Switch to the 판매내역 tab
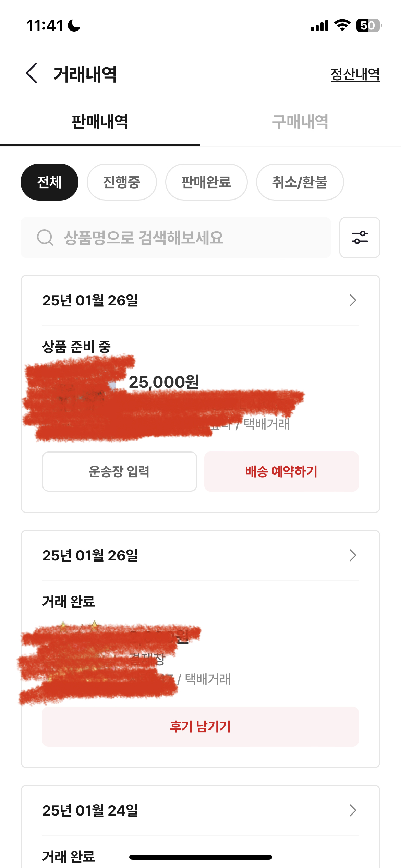 pos(100,122)
